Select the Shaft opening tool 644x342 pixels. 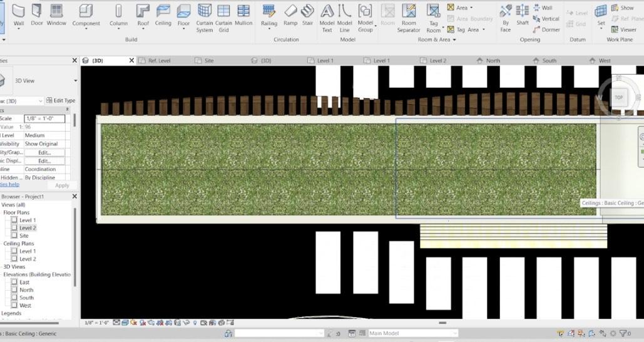pos(523,15)
